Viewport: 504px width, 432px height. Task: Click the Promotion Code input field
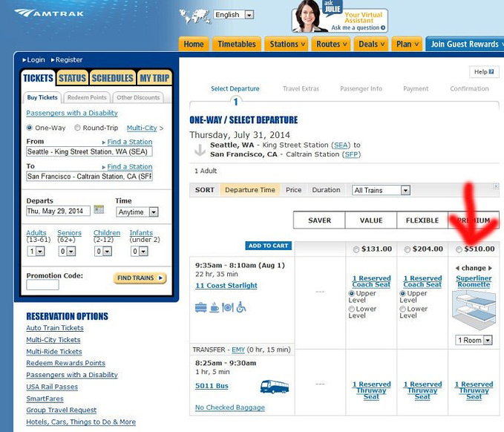(43, 285)
